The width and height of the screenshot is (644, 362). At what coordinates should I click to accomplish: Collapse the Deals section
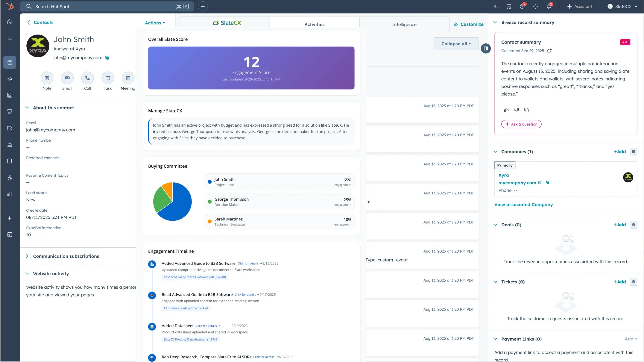pos(495,225)
